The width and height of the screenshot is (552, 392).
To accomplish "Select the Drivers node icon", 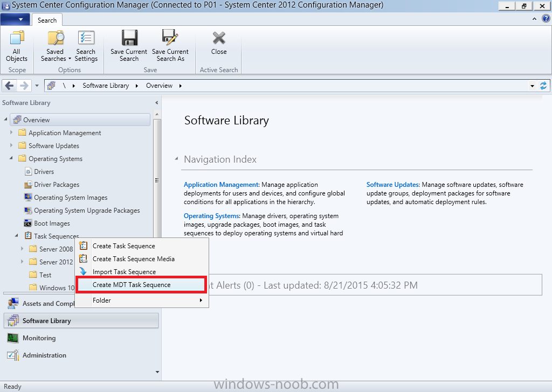I will coord(28,172).
